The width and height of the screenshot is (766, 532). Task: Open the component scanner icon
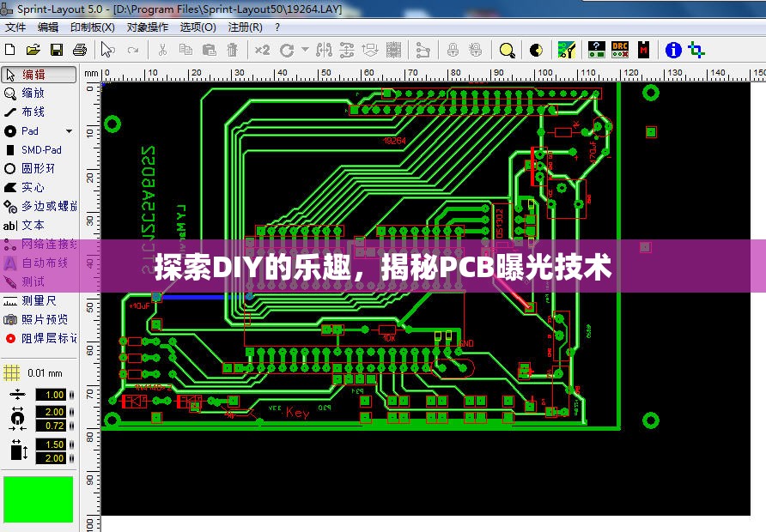point(567,50)
